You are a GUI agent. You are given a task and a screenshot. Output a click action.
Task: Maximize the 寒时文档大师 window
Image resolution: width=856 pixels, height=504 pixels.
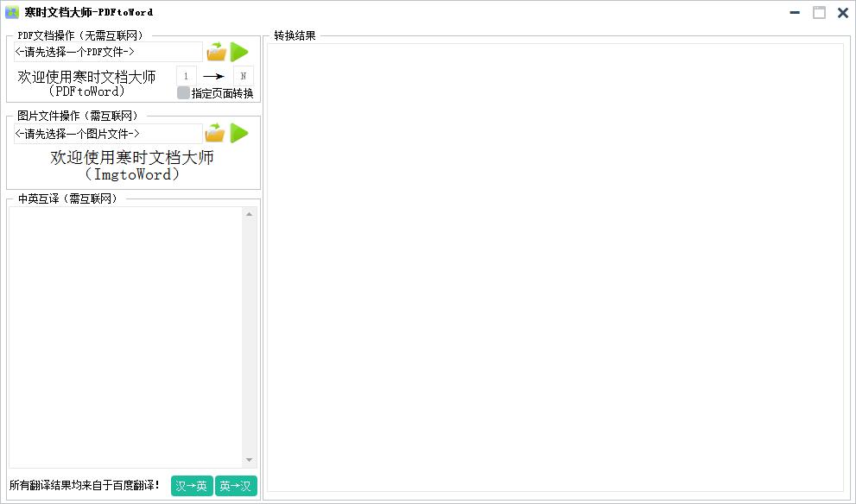point(819,13)
